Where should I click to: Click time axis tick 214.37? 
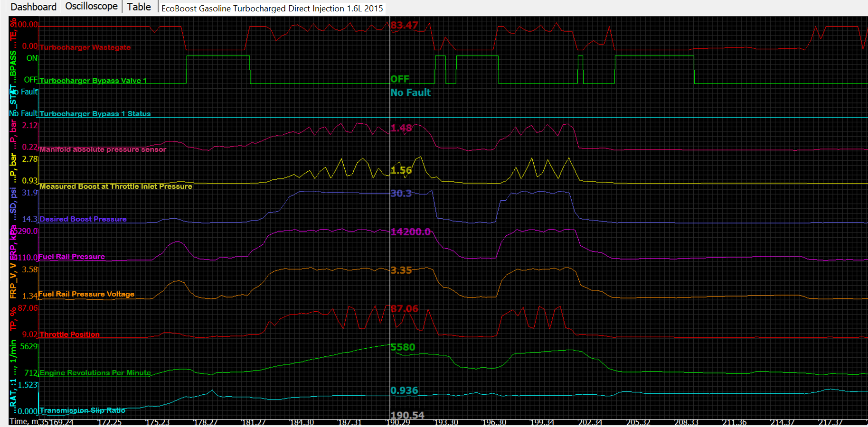tap(783, 422)
